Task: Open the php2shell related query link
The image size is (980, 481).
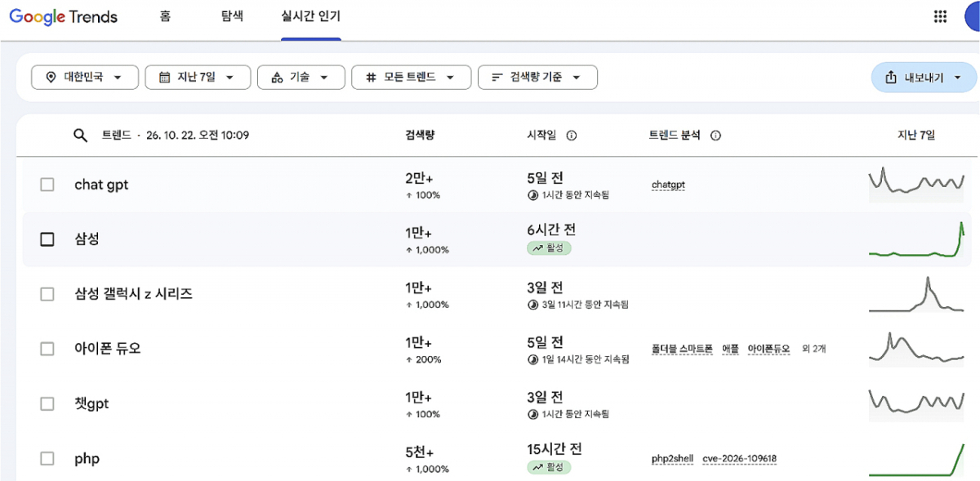Action: click(x=672, y=459)
